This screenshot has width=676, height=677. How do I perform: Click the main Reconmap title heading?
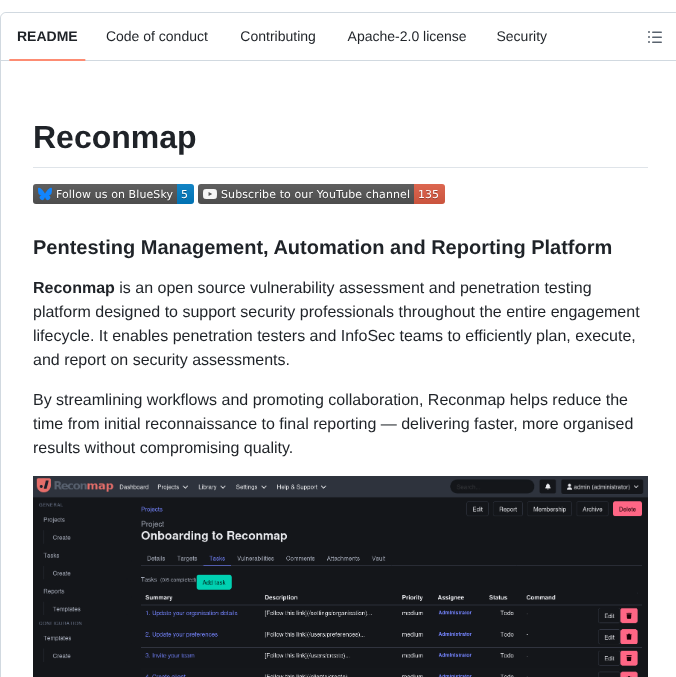(x=114, y=138)
